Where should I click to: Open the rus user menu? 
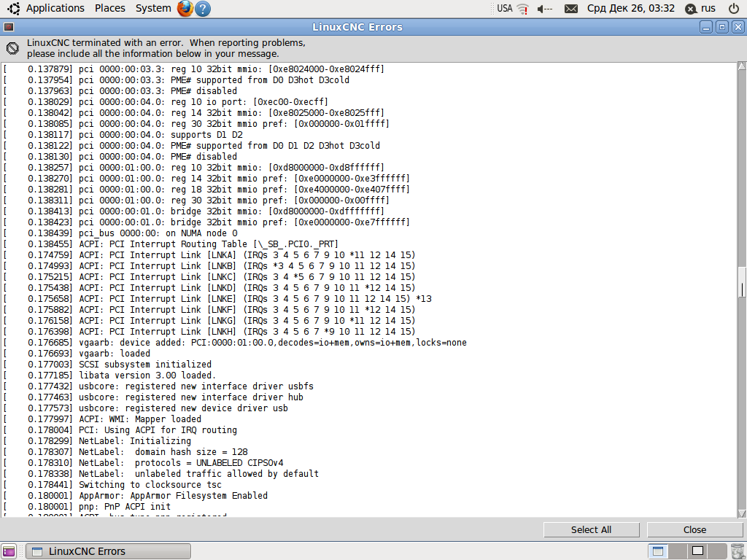click(700, 9)
